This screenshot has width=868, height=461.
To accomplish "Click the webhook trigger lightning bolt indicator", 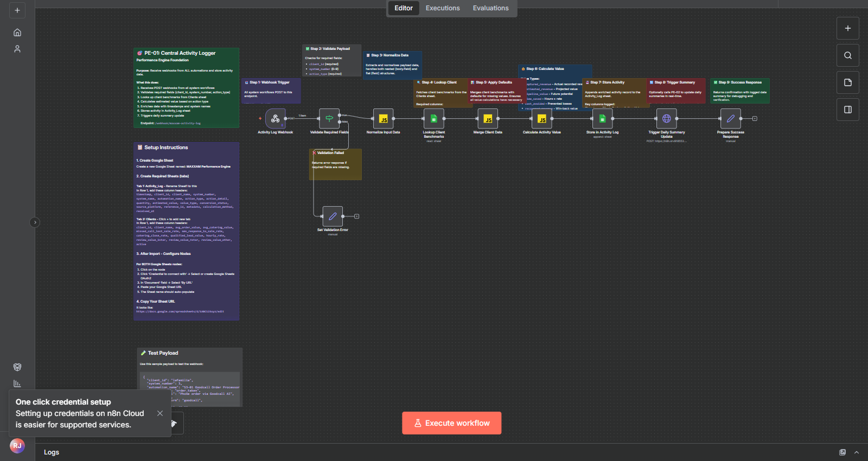I will click(x=260, y=118).
